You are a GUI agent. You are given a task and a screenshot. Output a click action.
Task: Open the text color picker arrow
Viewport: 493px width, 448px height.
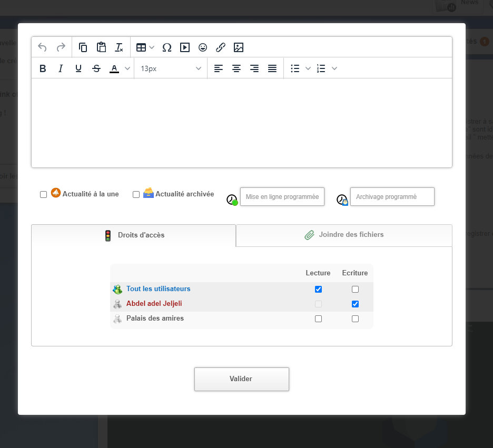(127, 68)
